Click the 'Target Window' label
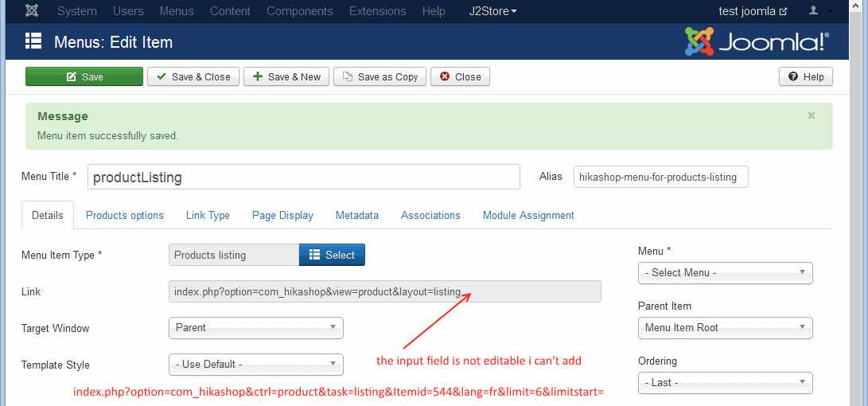The image size is (868, 406). pyautogui.click(x=56, y=329)
